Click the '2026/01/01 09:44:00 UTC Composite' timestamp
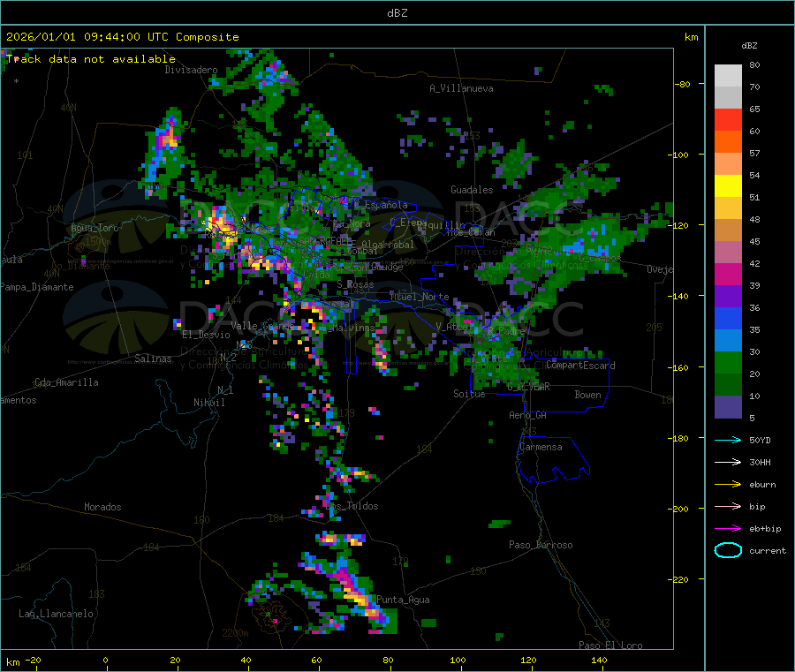The image size is (795, 672). click(122, 37)
